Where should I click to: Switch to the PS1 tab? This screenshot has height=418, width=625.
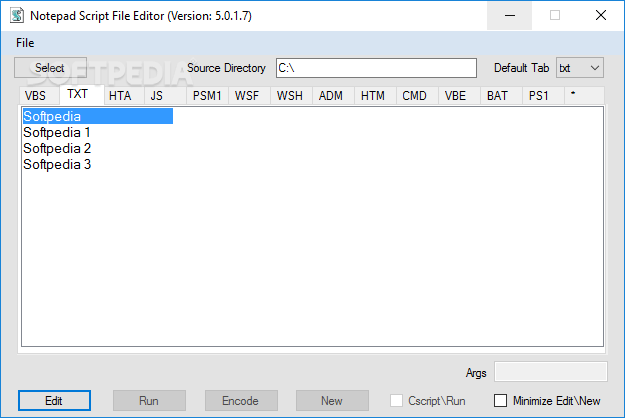click(543, 96)
